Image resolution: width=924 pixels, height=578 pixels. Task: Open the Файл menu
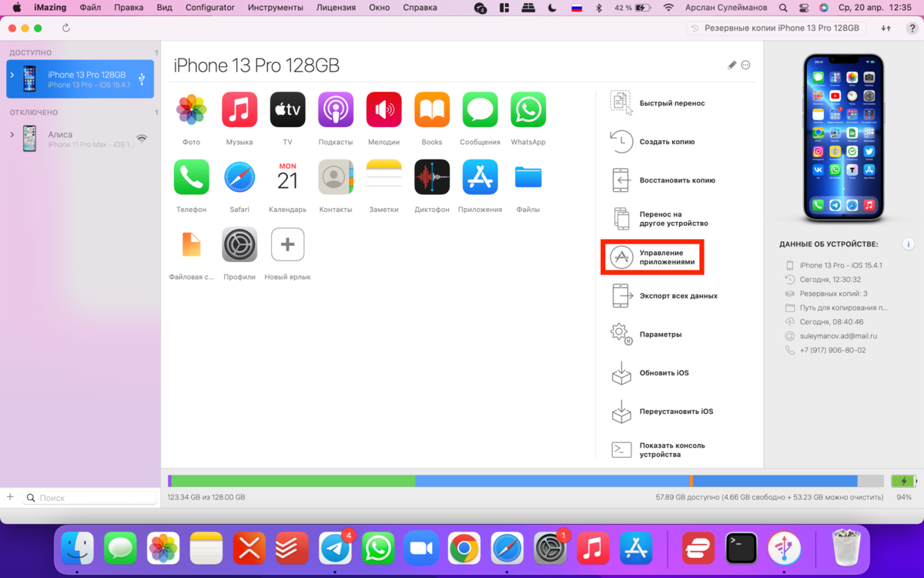click(90, 8)
